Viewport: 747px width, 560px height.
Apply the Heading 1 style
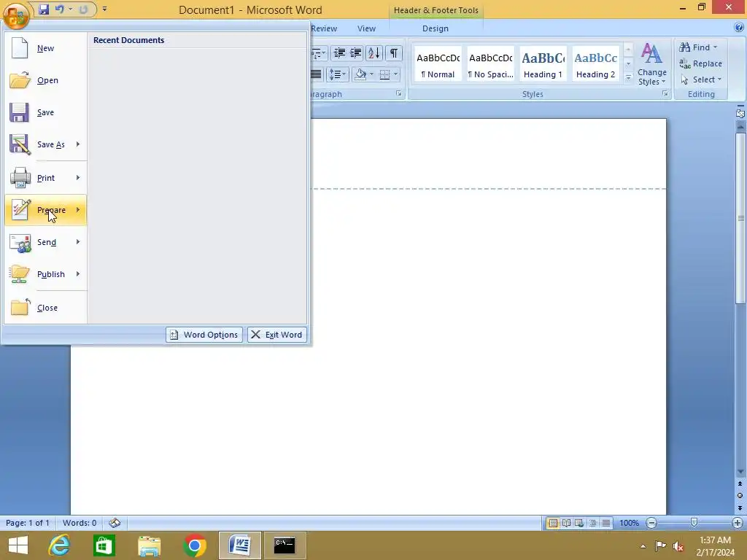(x=543, y=64)
